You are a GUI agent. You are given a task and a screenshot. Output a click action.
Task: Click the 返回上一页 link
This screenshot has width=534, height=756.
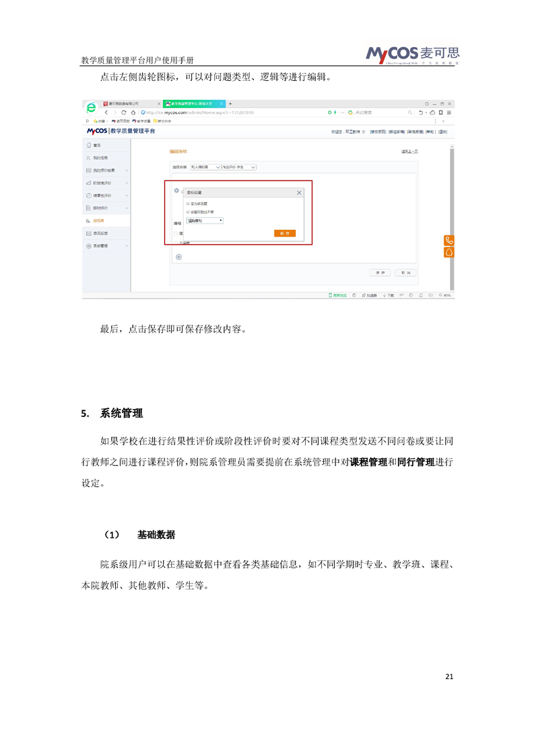tap(409, 152)
